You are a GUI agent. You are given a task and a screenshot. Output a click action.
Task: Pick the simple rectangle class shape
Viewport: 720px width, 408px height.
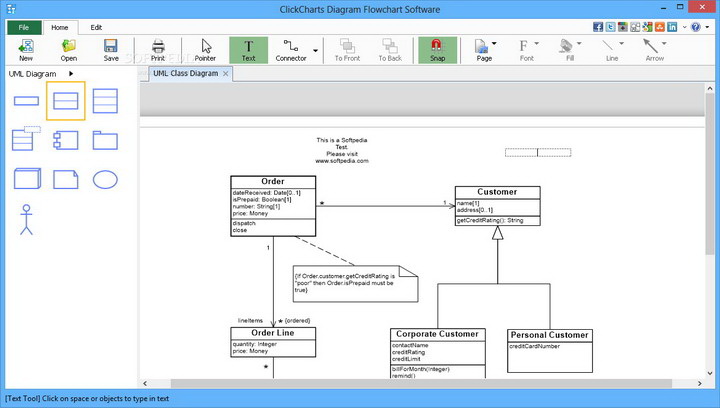coord(26,101)
